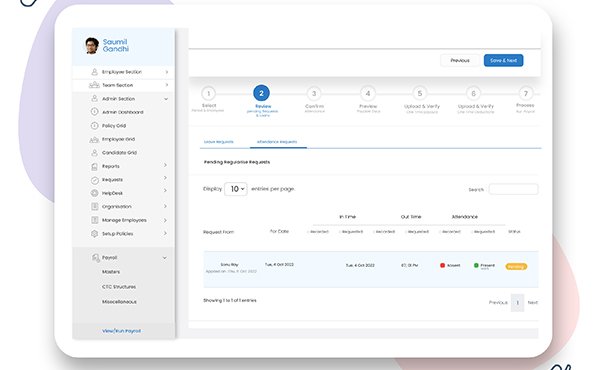Expand the HelpDesk submenu chevron

(x=165, y=191)
